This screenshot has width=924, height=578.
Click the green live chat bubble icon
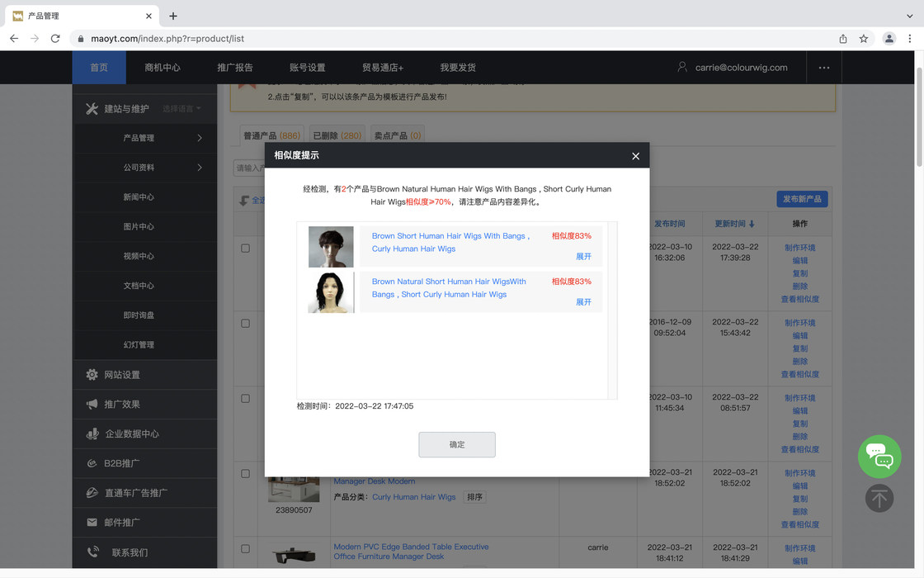pos(879,457)
